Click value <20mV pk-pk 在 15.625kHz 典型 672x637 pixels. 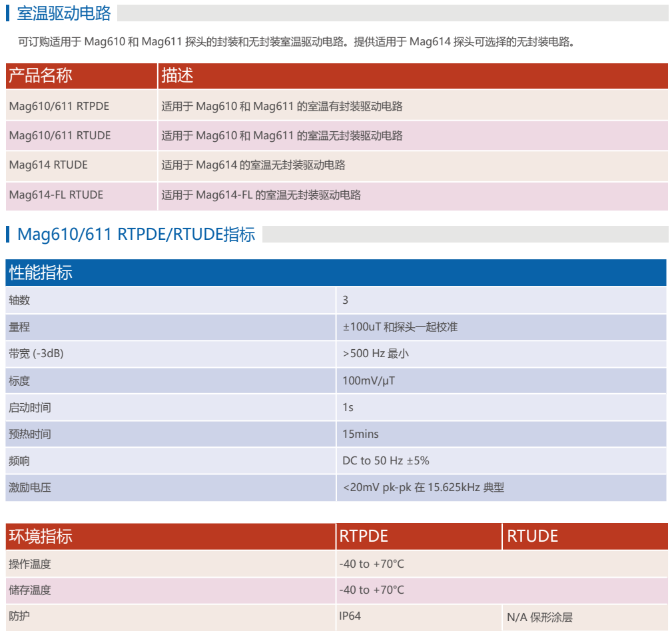[x=424, y=487]
